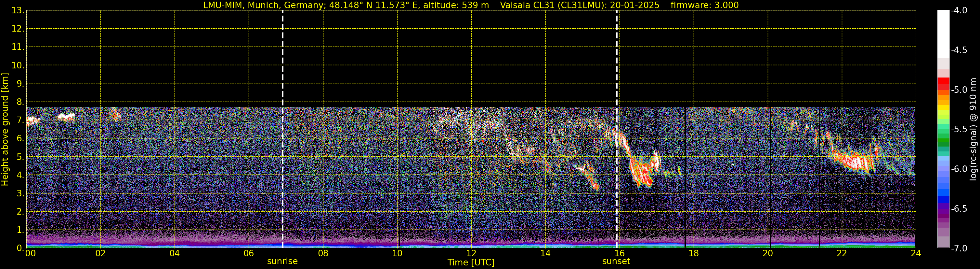Screen dimensions: 980x269
Task: Click the dense cloud layer after 22 UTC
Action: click(x=856, y=160)
